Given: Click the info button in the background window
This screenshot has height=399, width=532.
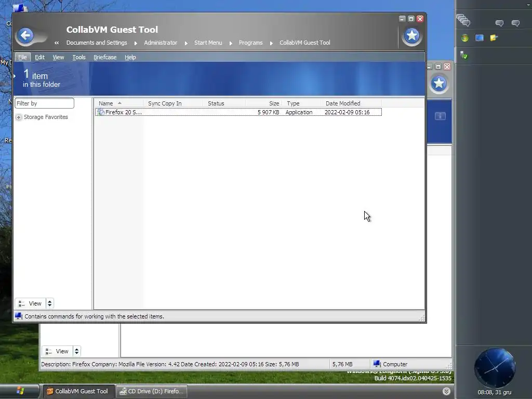Looking at the screenshot, I should pos(440,116).
